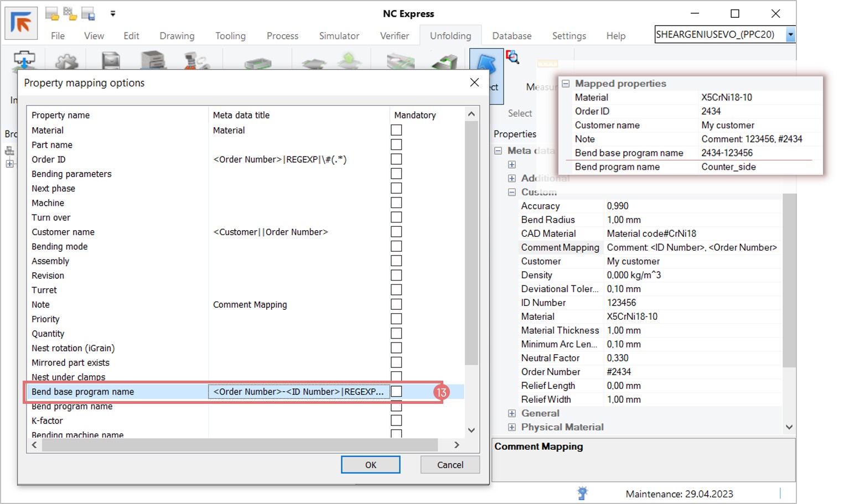Enable Mandatory checkbox for Material property
844x504 pixels.
(x=396, y=130)
